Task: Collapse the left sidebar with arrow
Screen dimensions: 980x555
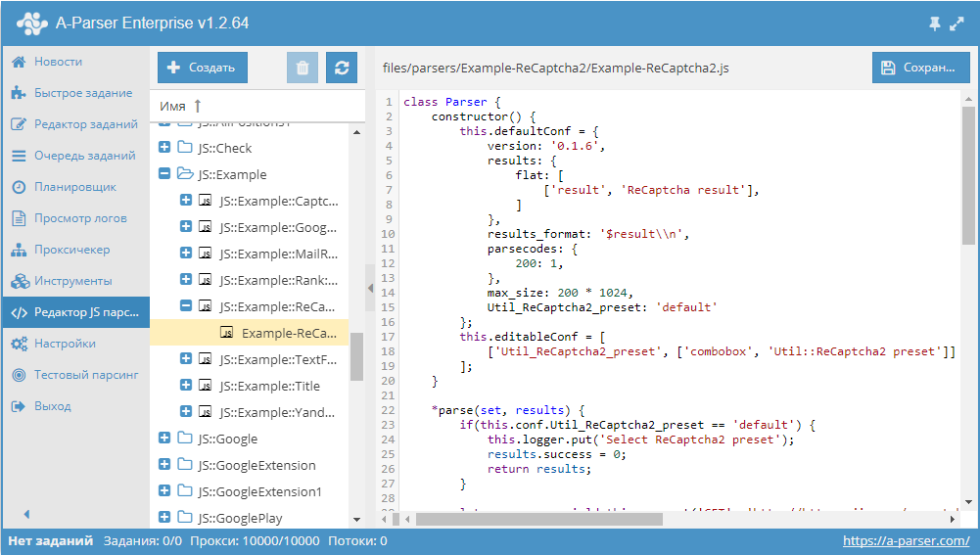Action: (x=26, y=514)
